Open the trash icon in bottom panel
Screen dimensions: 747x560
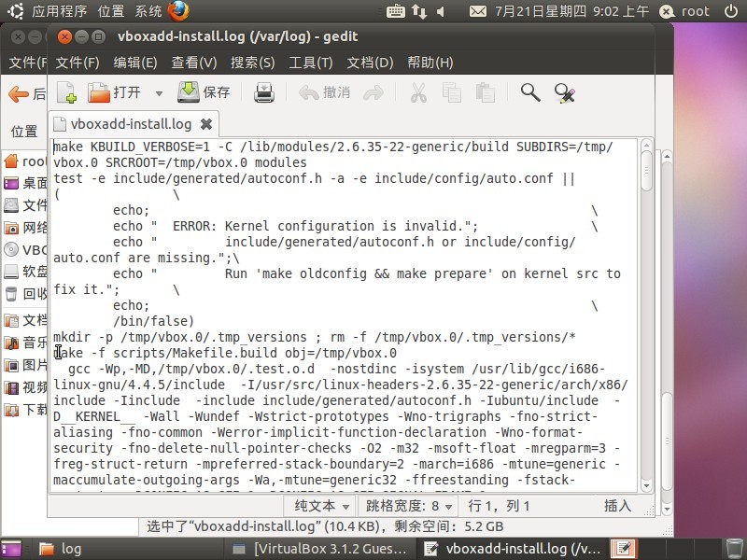(x=734, y=549)
